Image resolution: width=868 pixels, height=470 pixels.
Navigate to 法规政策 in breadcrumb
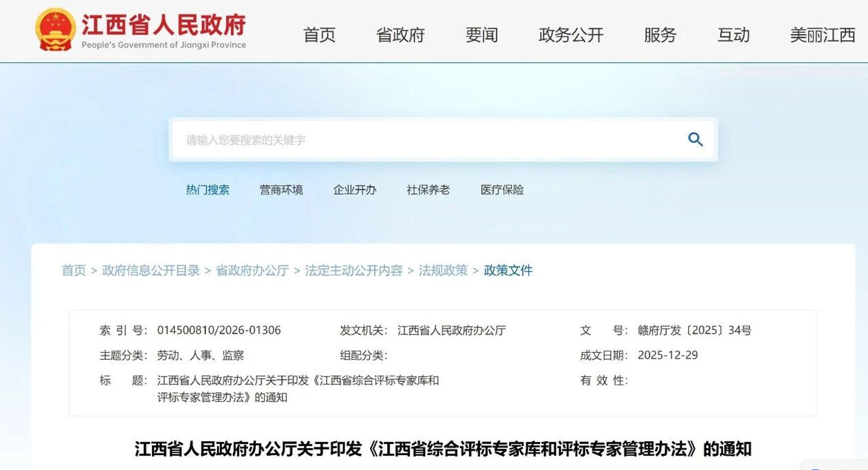pos(443,270)
